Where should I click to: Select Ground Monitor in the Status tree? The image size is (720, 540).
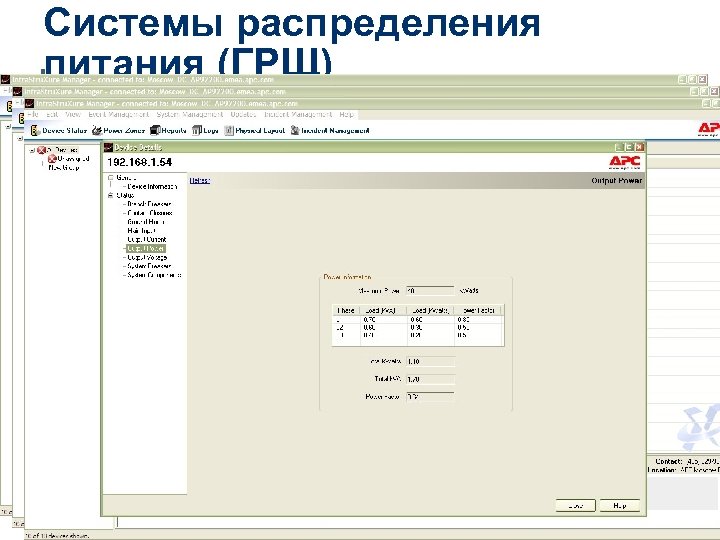tap(146, 222)
